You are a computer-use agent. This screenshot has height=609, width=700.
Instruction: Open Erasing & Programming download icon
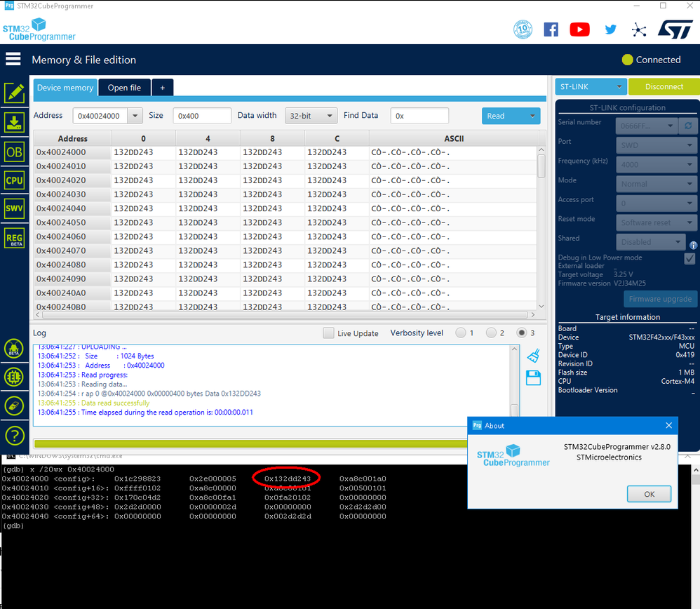click(x=14, y=122)
